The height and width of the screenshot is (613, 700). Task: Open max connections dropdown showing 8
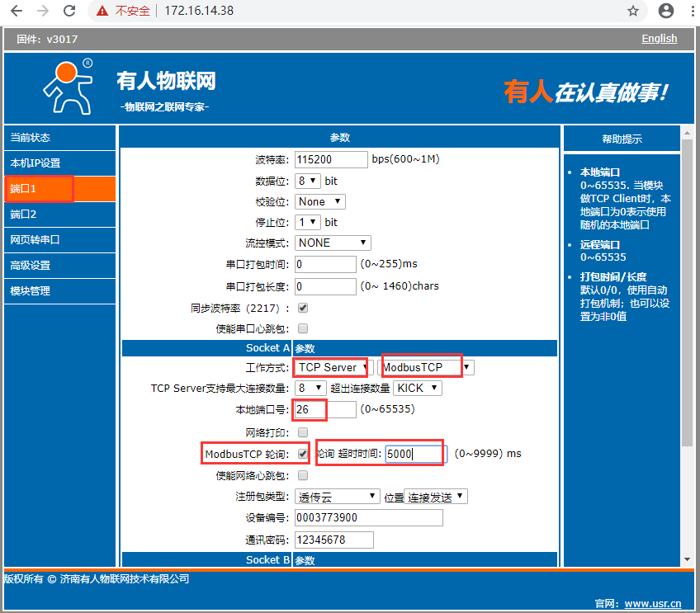point(310,388)
